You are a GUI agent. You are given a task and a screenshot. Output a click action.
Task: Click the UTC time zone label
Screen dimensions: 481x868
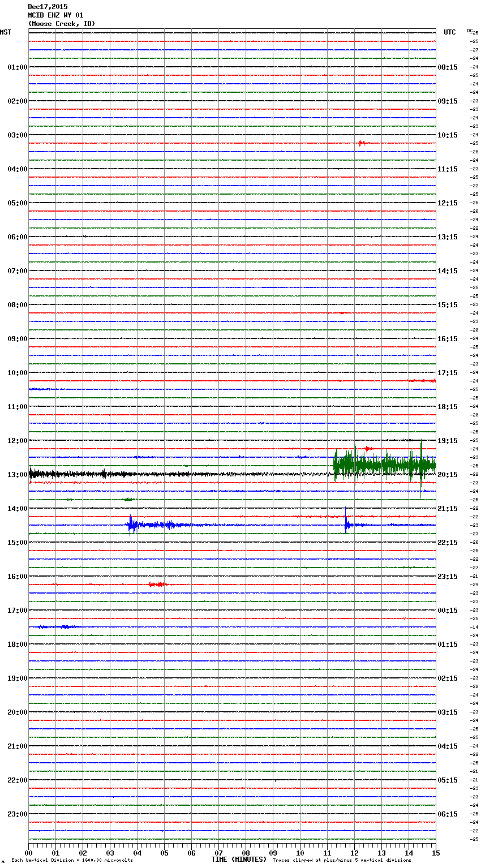tap(450, 32)
